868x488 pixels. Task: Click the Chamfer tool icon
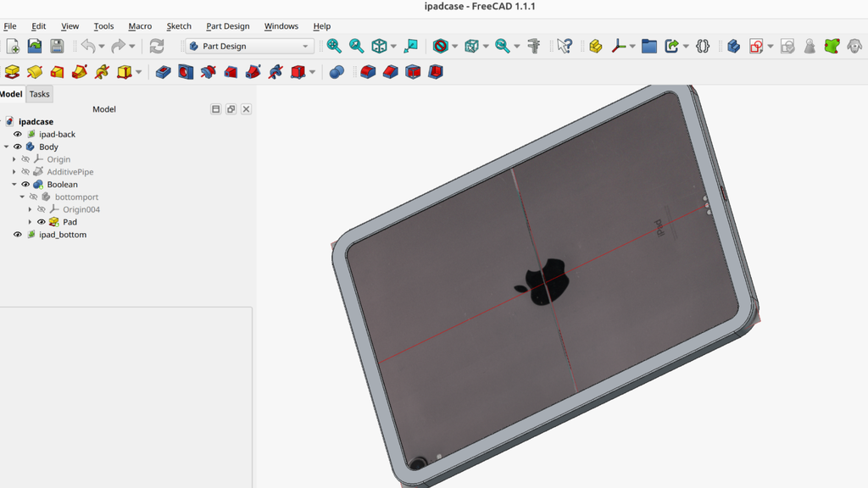[391, 72]
